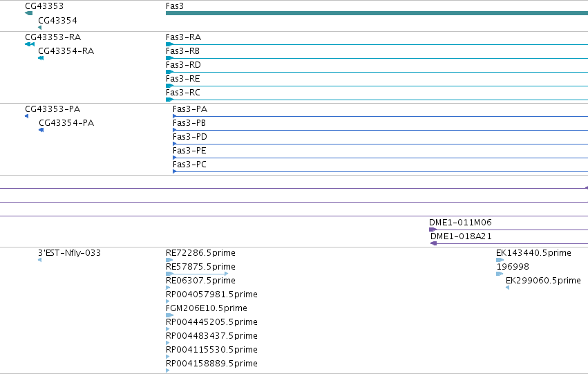Image resolution: width=588 pixels, height=374 pixels.
Task: Click the Fas3 gene label
Action: [175, 6]
